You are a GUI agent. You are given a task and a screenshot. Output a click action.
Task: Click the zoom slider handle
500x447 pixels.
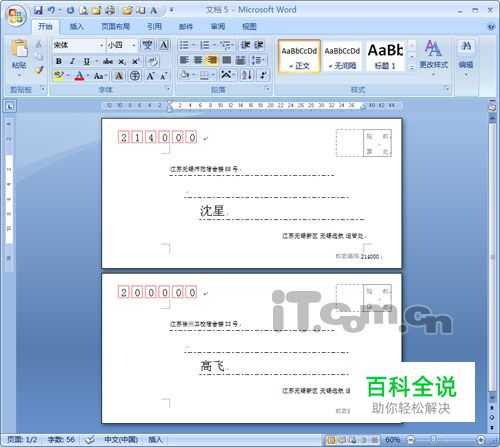tap(433, 440)
